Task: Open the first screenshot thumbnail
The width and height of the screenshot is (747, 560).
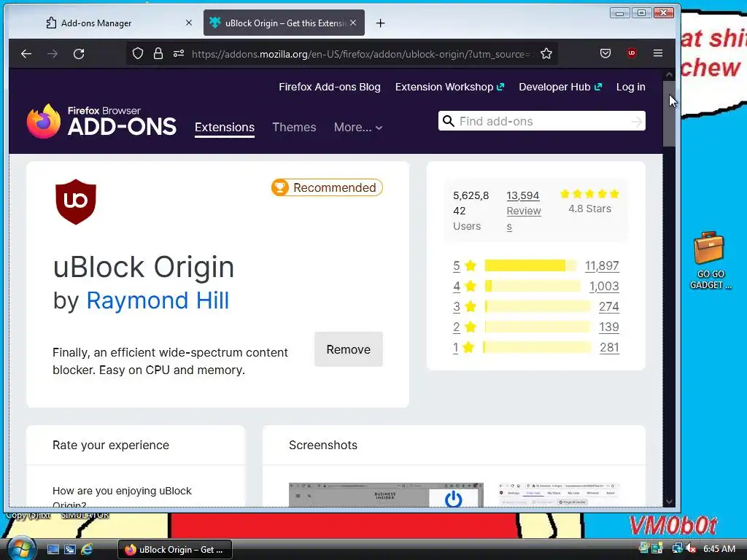Action: point(386,495)
